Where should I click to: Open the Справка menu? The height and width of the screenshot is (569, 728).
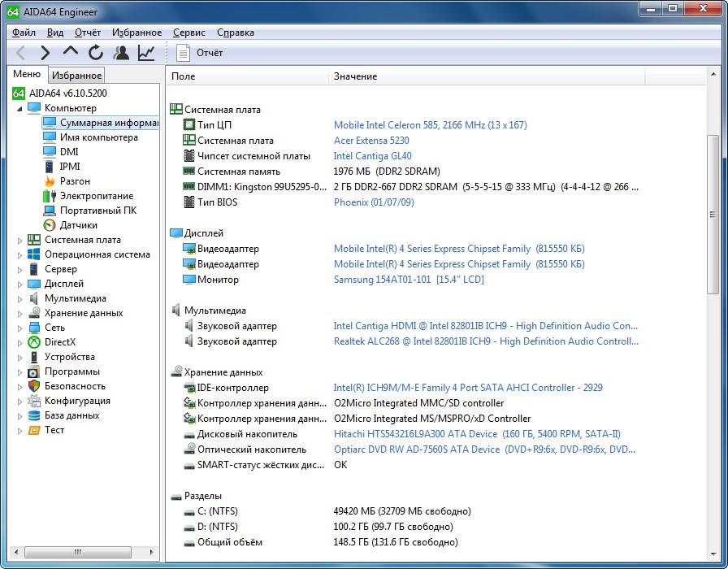[236, 33]
